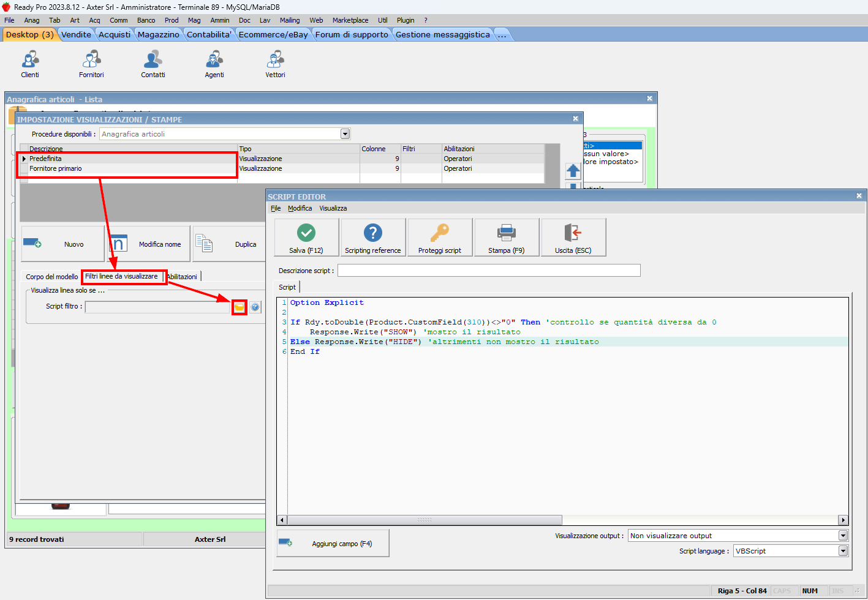Select the Script tab in editor
Image resolution: width=868 pixels, height=600 pixels.
coord(287,287)
